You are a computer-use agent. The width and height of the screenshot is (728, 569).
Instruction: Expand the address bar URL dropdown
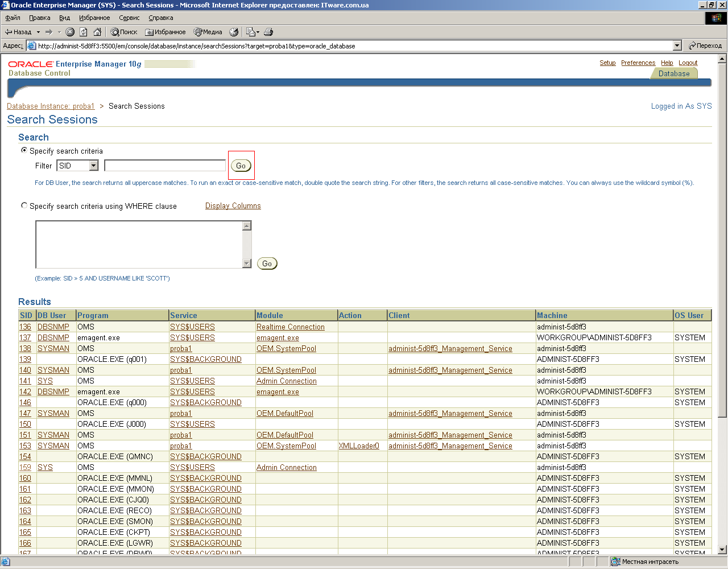point(677,46)
